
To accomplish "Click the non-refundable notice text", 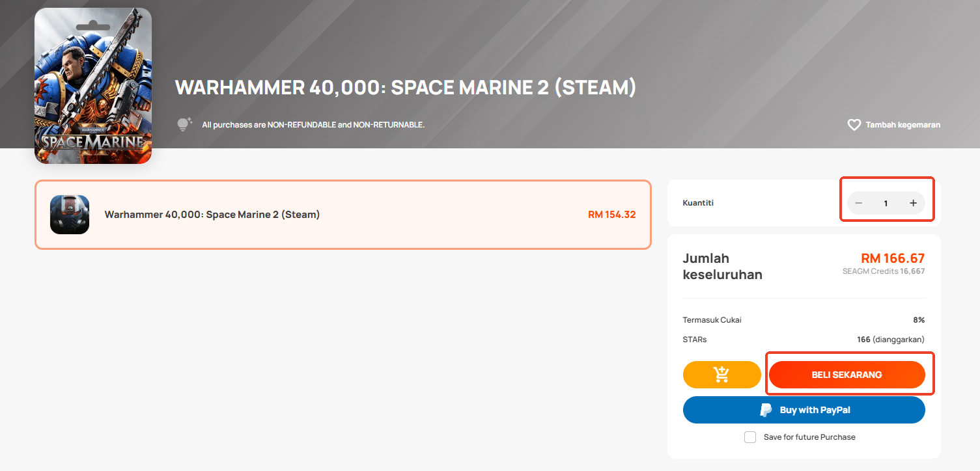I will [x=313, y=124].
